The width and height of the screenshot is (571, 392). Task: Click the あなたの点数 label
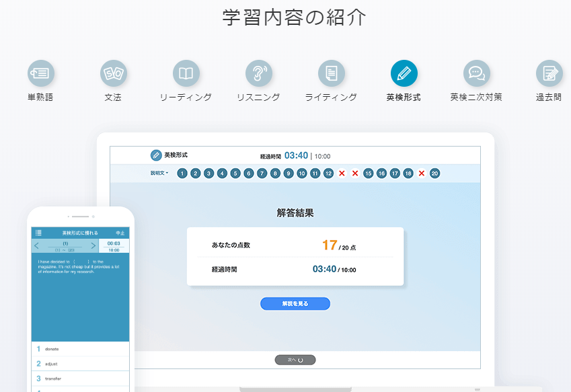(x=231, y=245)
